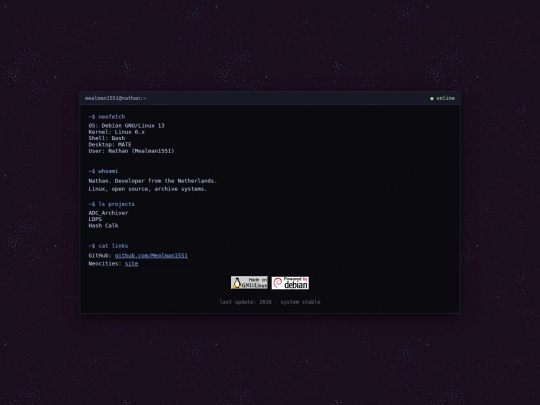Click the green online status dot
Screen dimensions: 540x405
(x=432, y=98)
